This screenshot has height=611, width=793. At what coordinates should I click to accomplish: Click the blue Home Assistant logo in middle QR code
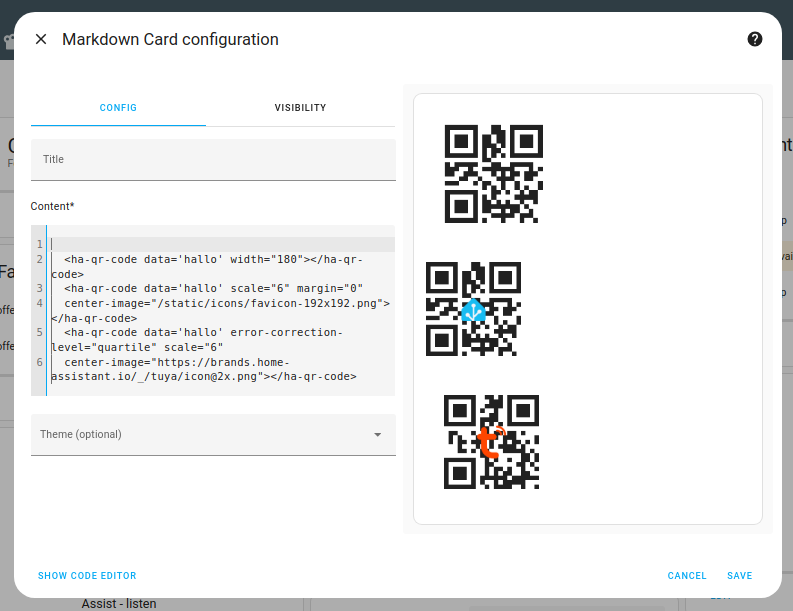(x=474, y=310)
